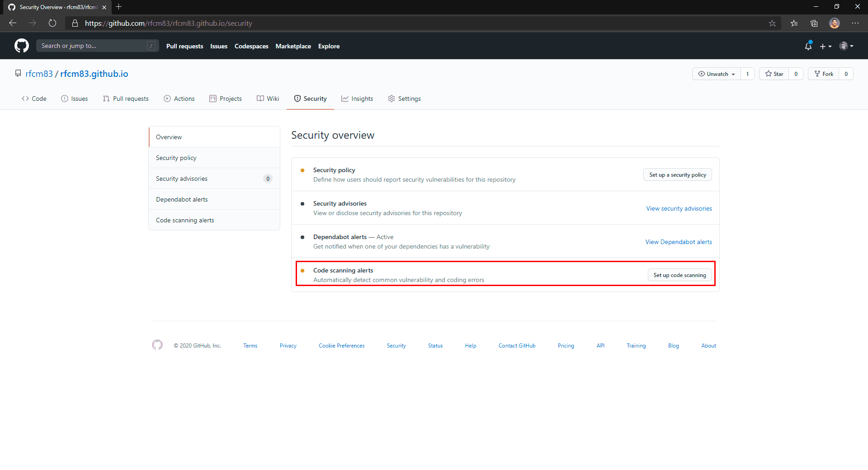868x470 pixels.
Task: Open the rfcm83.github.io repository link
Action: coord(94,74)
